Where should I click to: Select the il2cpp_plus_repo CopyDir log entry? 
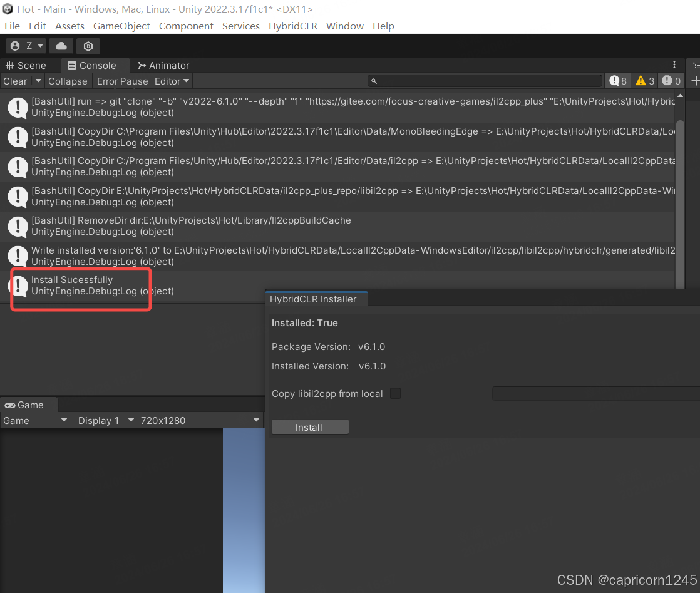tap(337, 197)
